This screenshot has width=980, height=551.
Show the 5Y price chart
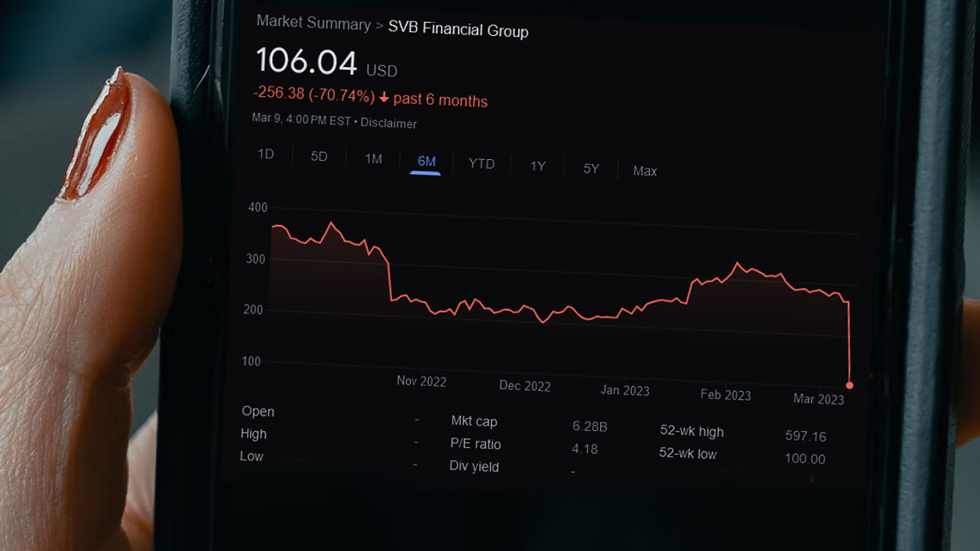pos(591,169)
